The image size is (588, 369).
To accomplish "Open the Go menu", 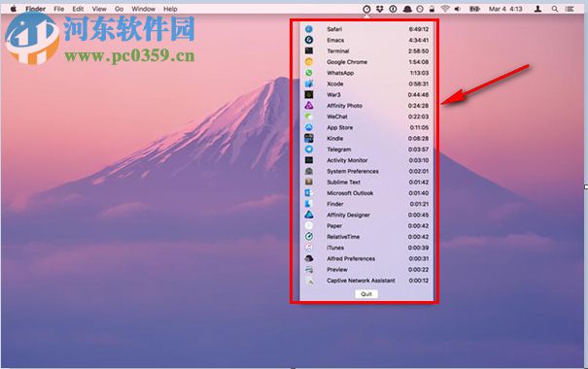I will tap(119, 9).
